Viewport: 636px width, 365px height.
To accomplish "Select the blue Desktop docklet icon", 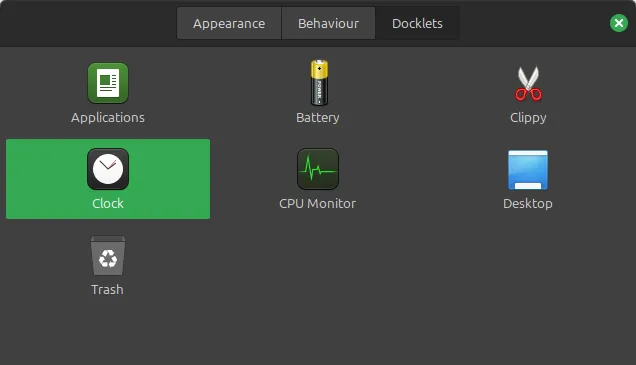I will (x=528, y=170).
